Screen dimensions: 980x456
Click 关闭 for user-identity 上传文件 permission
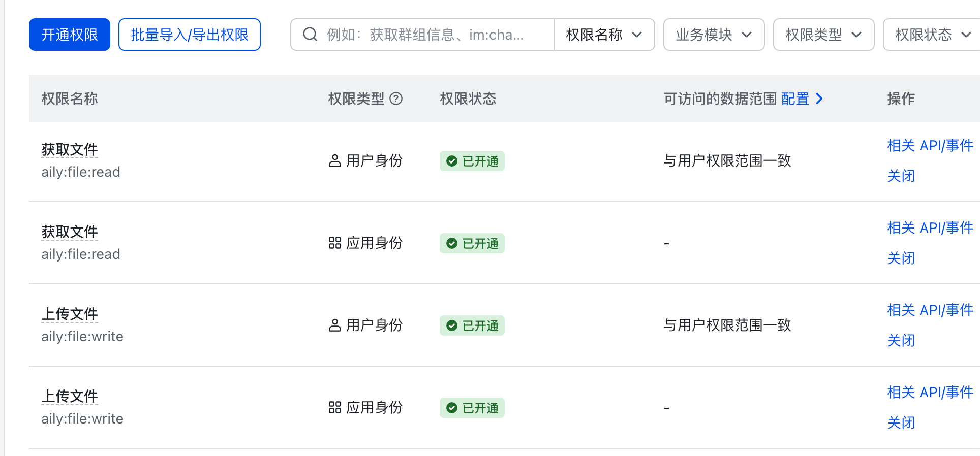(x=901, y=341)
